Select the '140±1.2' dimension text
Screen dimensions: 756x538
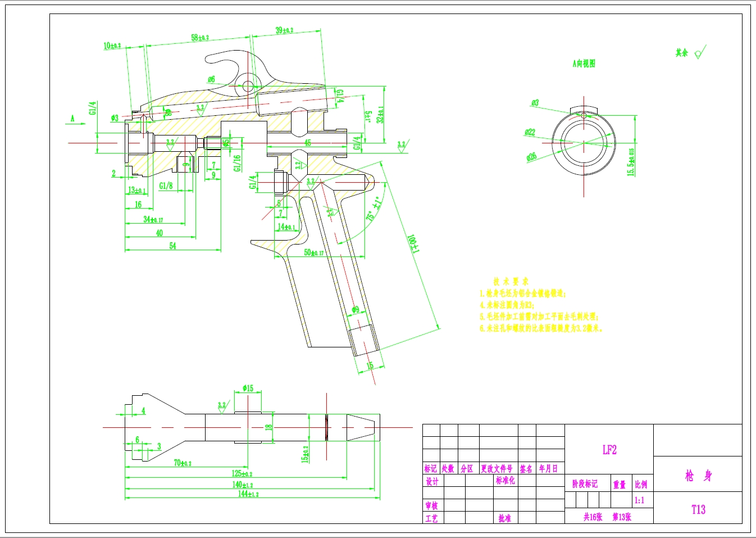pyautogui.click(x=243, y=485)
